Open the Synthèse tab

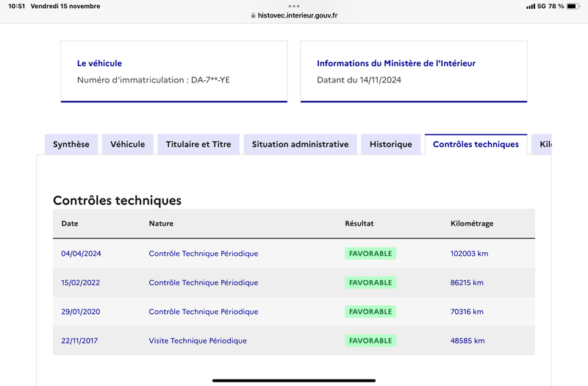click(x=71, y=144)
